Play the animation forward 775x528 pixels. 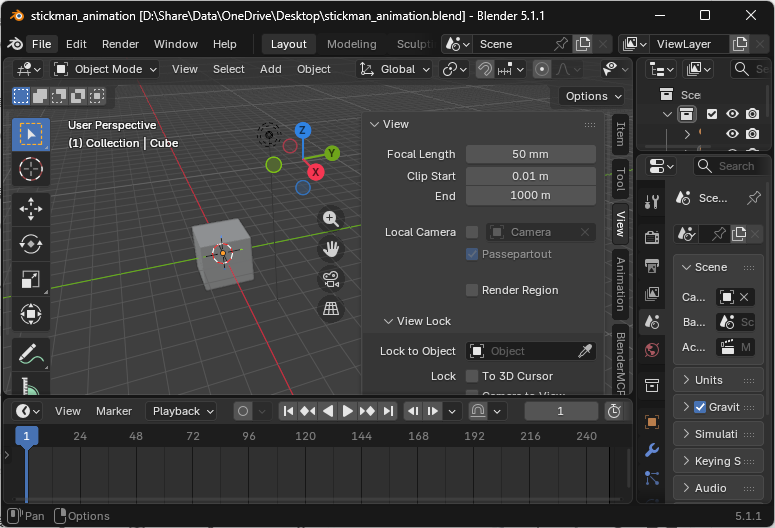click(347, 411)
